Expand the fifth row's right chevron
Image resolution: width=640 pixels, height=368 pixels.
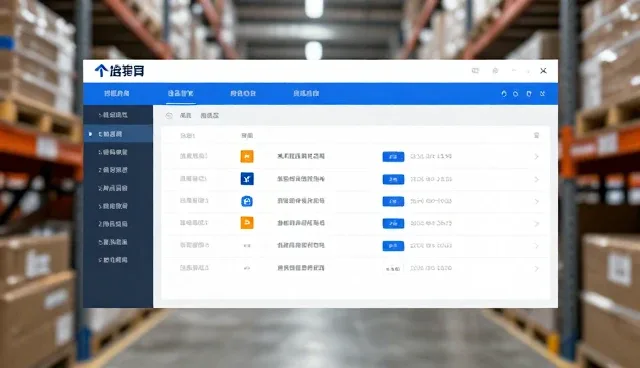(537, 246)
